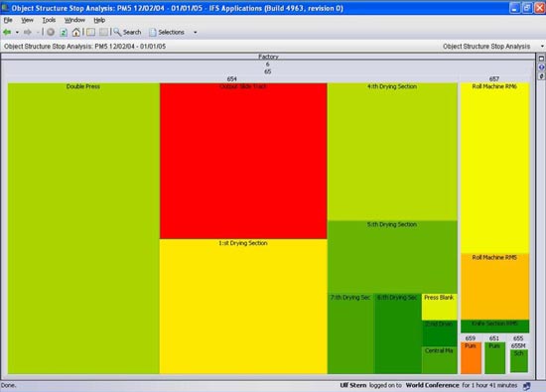Click the 65 level header label
Screen dimensions: 546x392
click(267, 71)
